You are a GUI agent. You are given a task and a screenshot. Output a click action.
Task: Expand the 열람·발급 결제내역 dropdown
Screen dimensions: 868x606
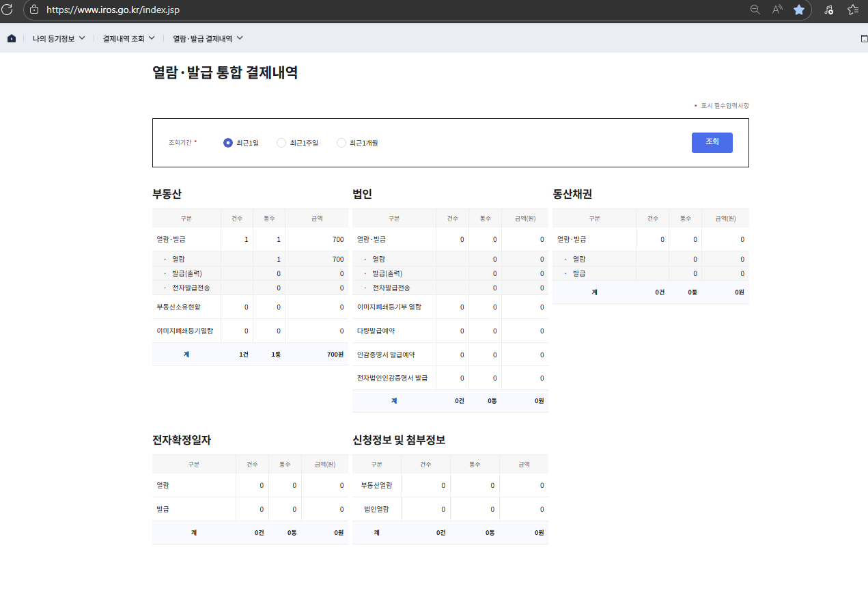(x=208, y=39)
